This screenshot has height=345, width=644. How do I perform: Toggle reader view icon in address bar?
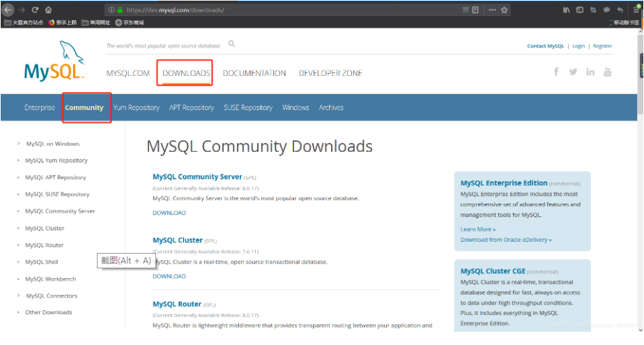tap(475, 10)
